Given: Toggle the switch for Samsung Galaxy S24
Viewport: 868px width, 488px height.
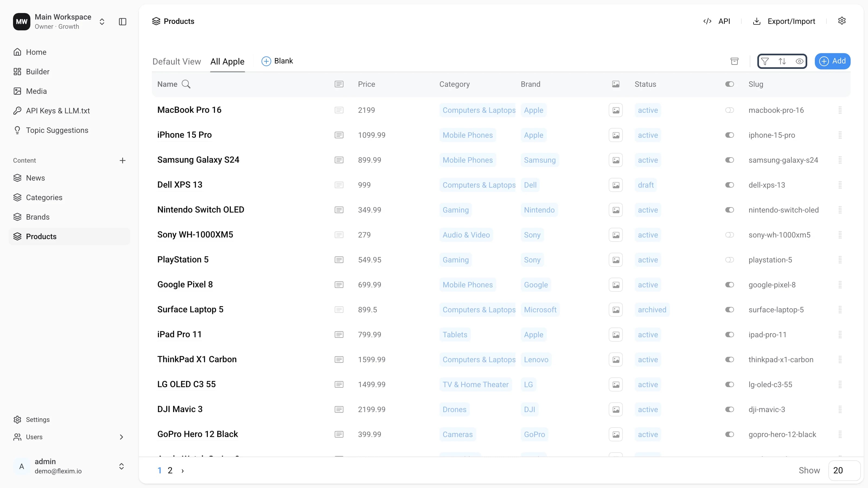Looking at the screenshot, I should 729,160.
